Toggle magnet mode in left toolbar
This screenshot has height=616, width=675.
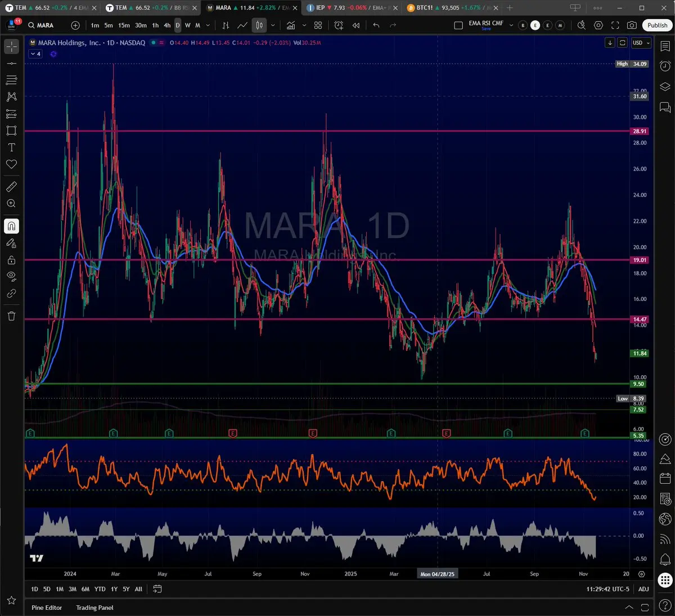pos(11,226)
